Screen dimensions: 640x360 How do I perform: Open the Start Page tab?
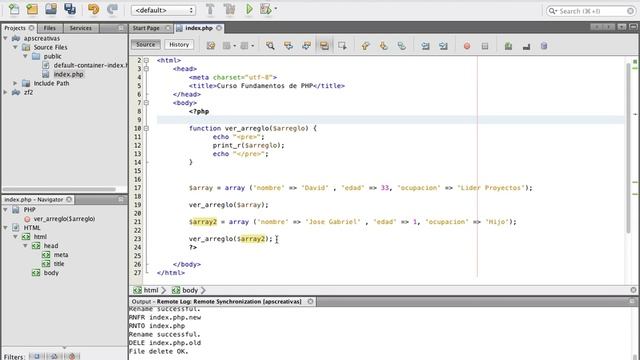pos(146,28)
